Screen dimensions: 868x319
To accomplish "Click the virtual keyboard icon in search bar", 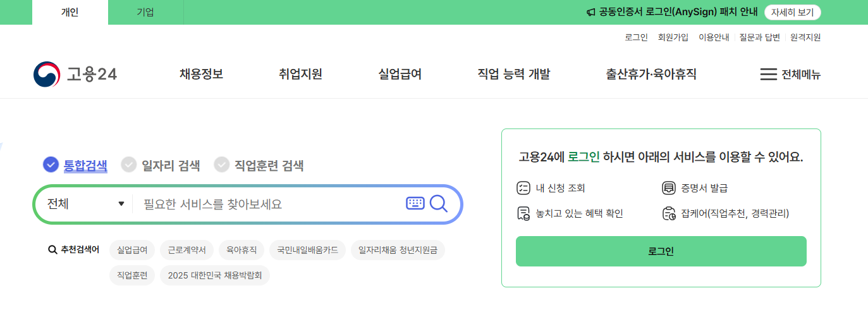I will click(x=415, y=203).
